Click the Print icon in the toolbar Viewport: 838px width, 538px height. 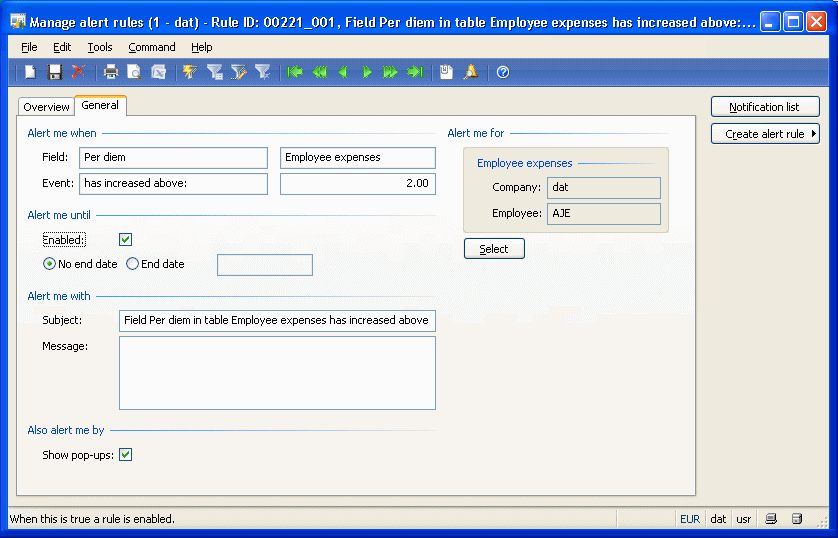pyautogui.click(x=111, y=72)
